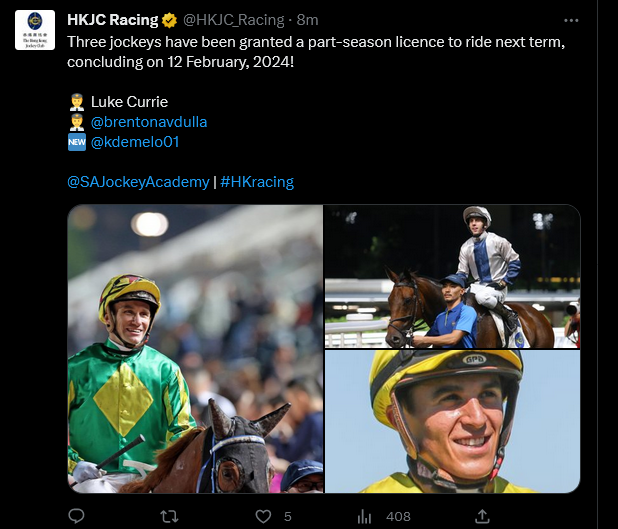
Task: Open HKJC Racing profile avatar
Action: (35, 30)
